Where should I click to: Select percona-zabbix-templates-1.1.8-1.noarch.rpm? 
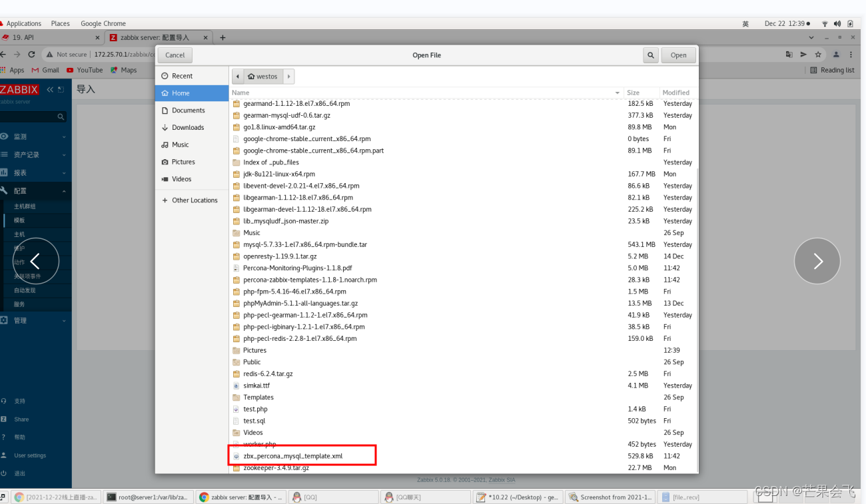coord(464,280)
